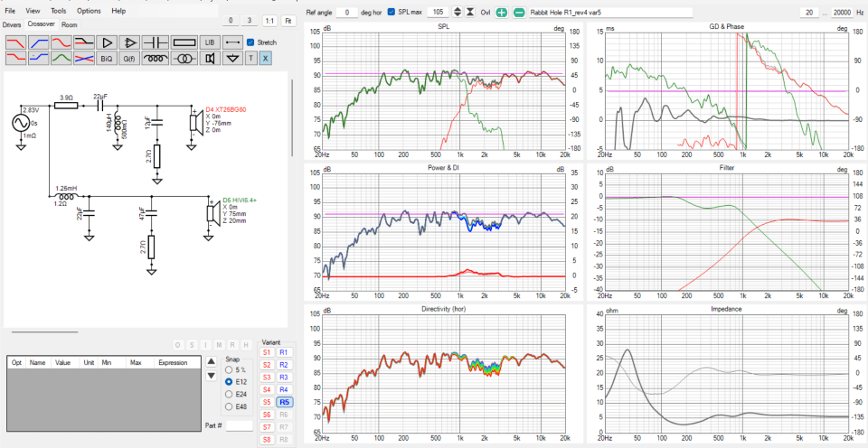The height and width of the screenshot is (448, 868).
Task: Edit the overlay name Rabbit Hole field
Action: [610, 12]
